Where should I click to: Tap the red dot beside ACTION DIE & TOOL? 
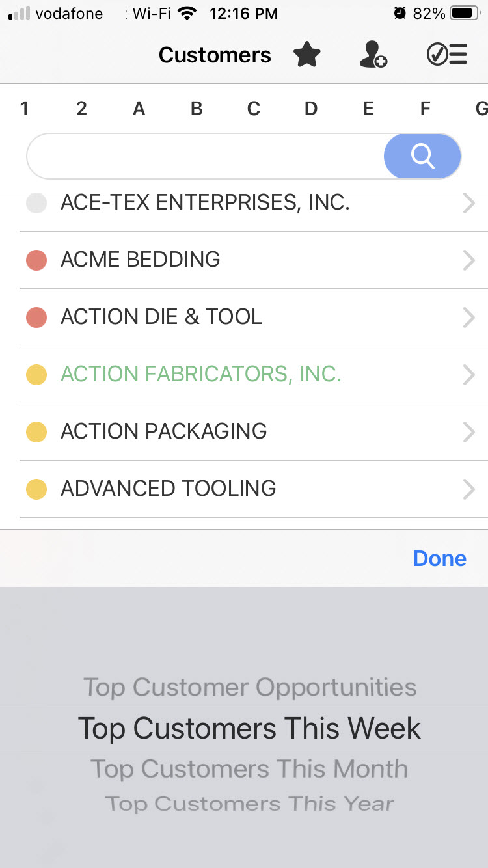pyautogui.click(x=36, y=318)
